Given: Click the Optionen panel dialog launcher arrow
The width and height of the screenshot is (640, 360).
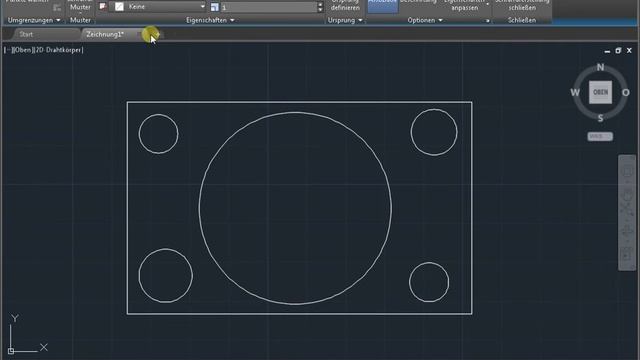Looking at the screenshot, I should 487,20.
